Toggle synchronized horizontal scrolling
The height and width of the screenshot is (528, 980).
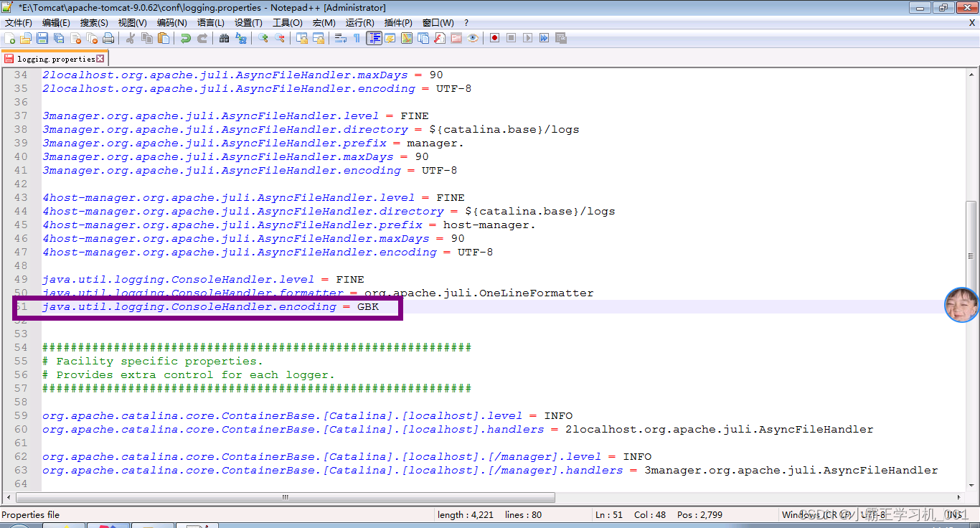(318, 38)
